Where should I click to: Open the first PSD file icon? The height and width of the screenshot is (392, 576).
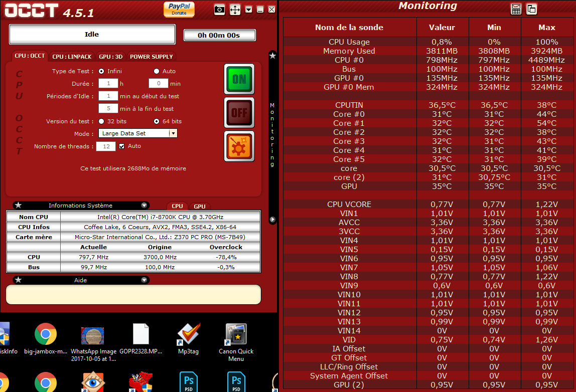tap(189, 382)
